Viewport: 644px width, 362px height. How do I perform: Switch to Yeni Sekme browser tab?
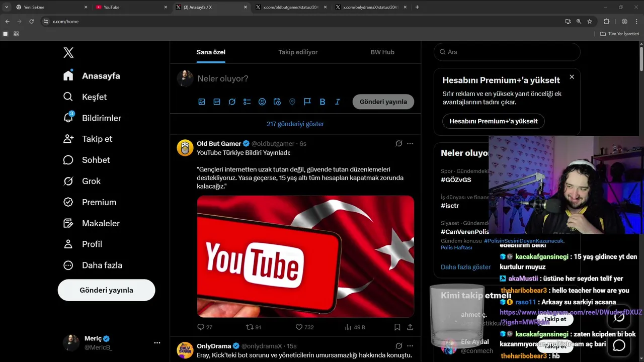tap(50, 7)
